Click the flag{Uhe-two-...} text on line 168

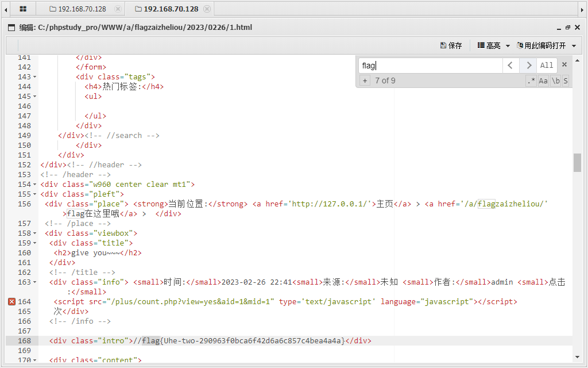[x=243, y=340]
